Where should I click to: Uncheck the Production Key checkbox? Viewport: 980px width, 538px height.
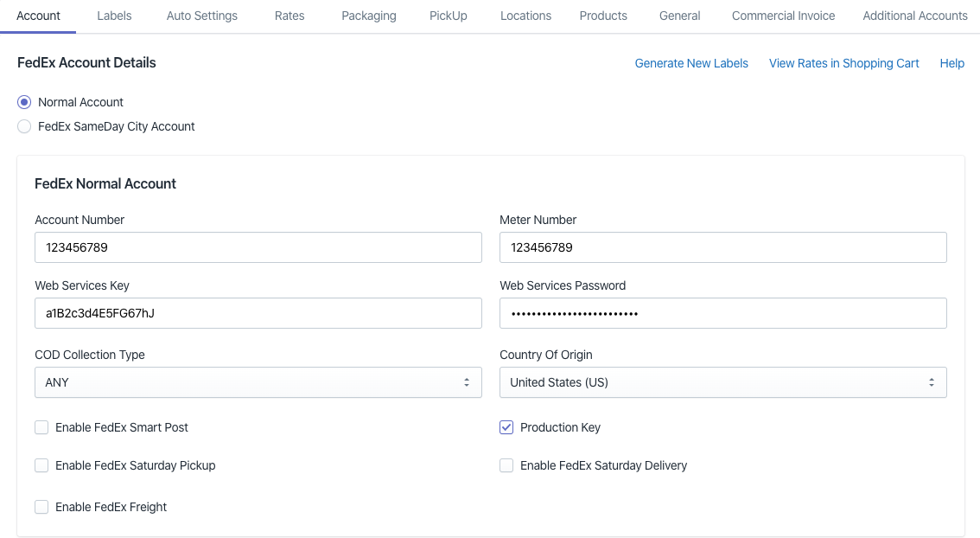pos(506,427)
